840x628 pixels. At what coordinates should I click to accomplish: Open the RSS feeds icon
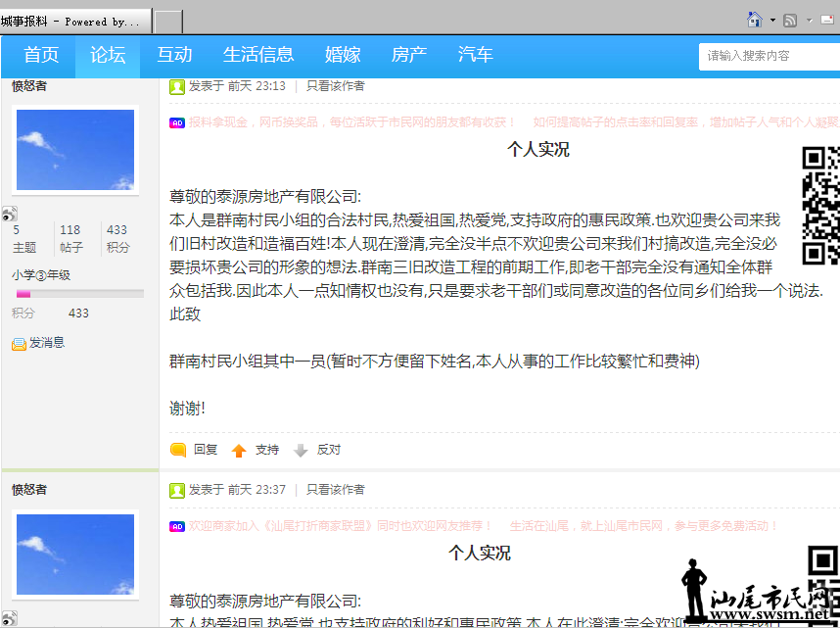790,21
